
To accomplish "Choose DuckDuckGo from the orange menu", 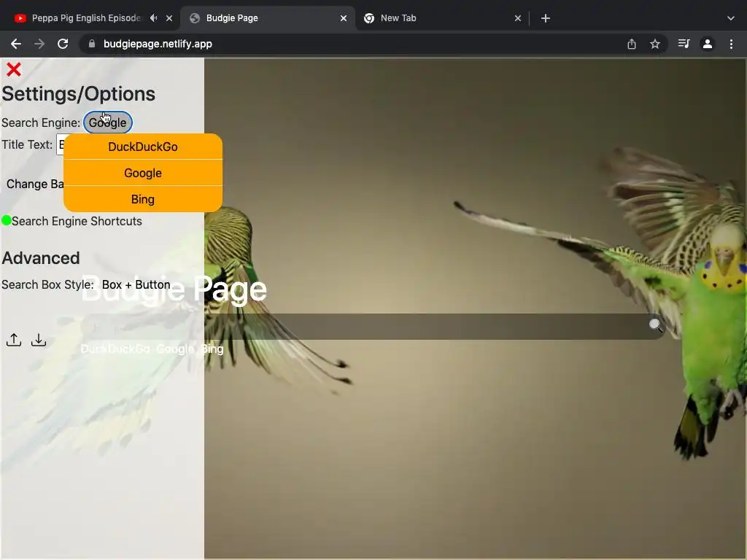I will click(x=143, y=147).
